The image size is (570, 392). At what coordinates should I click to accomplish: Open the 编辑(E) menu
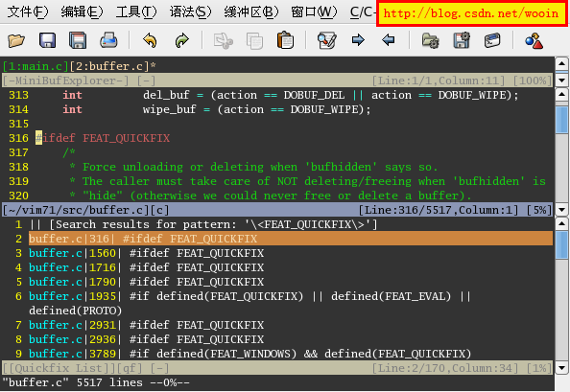[x=83, y=12]
